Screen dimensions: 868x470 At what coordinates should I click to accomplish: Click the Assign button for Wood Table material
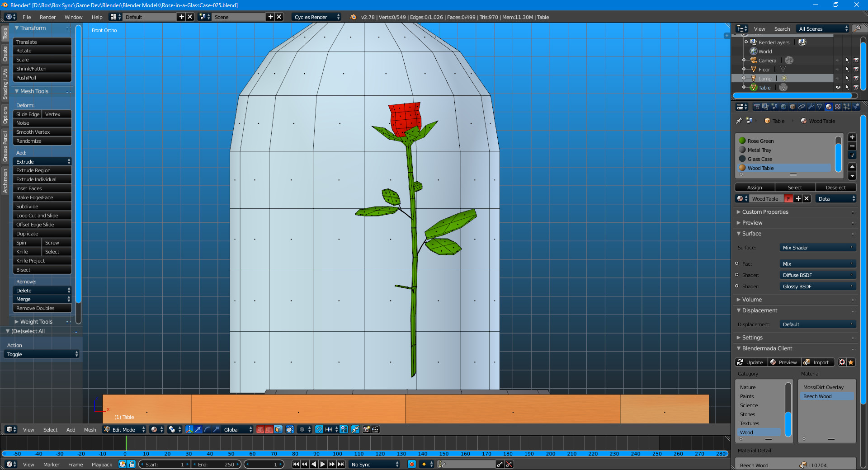(x=754, y=187)
